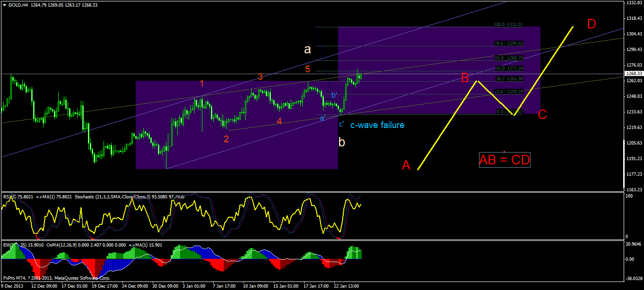Select the orange wave label 2
The image size is (644, 290).
(x=226, y=139)
